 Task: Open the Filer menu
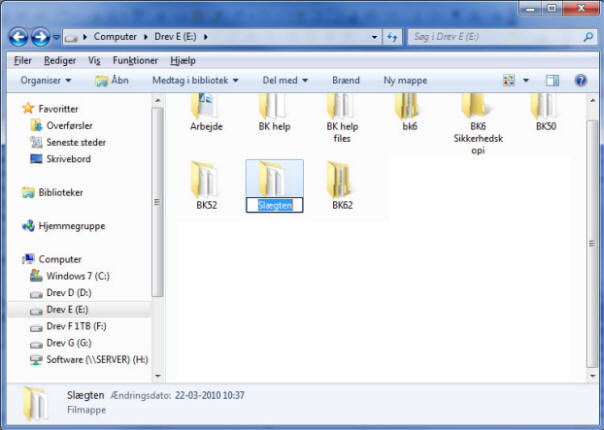[x=23, y=60]
